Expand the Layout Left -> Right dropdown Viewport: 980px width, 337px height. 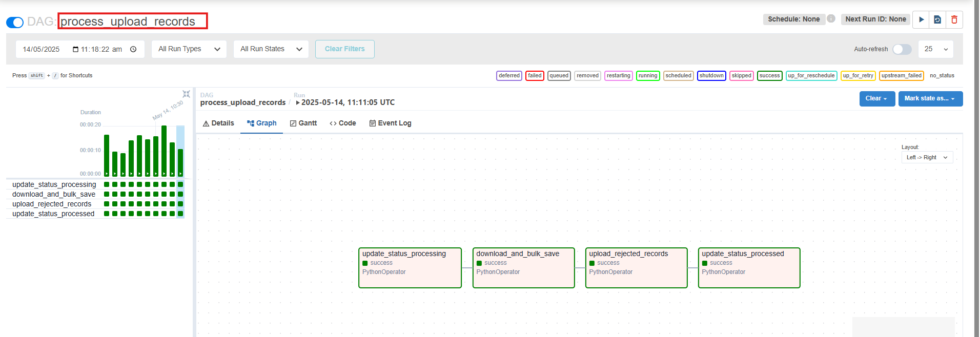click(927, 157)
